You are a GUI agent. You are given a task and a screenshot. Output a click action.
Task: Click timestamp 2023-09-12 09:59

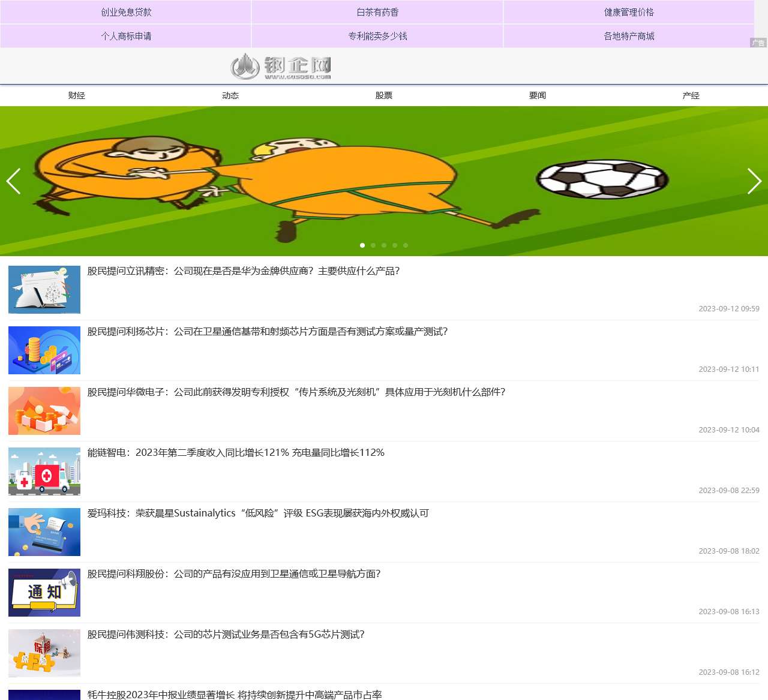tap(729, 309)
